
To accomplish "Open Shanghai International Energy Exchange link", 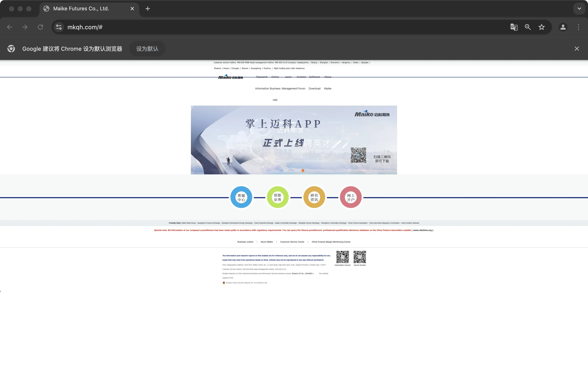I will [237, 223].
